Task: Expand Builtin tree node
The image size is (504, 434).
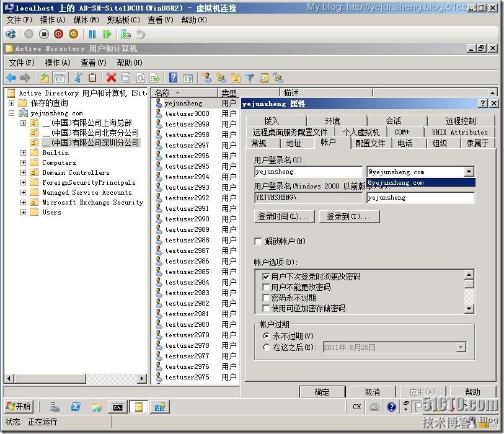Action: pos(23,153)
